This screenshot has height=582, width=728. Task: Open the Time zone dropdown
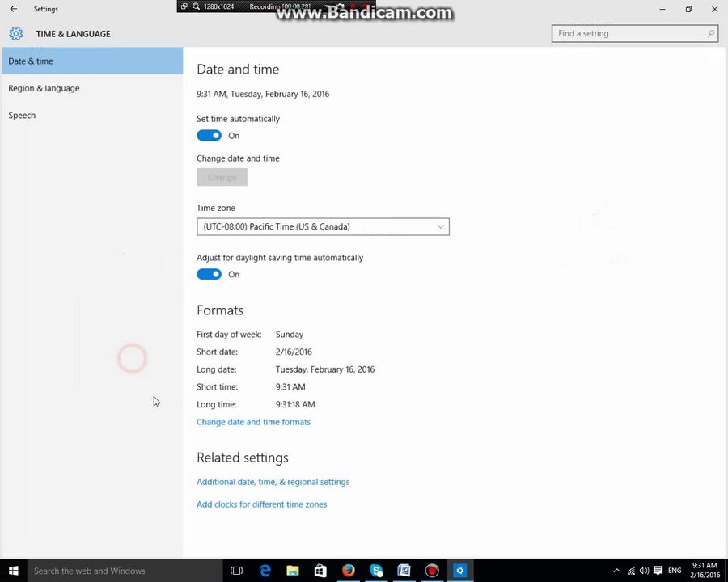pos(323,226)
